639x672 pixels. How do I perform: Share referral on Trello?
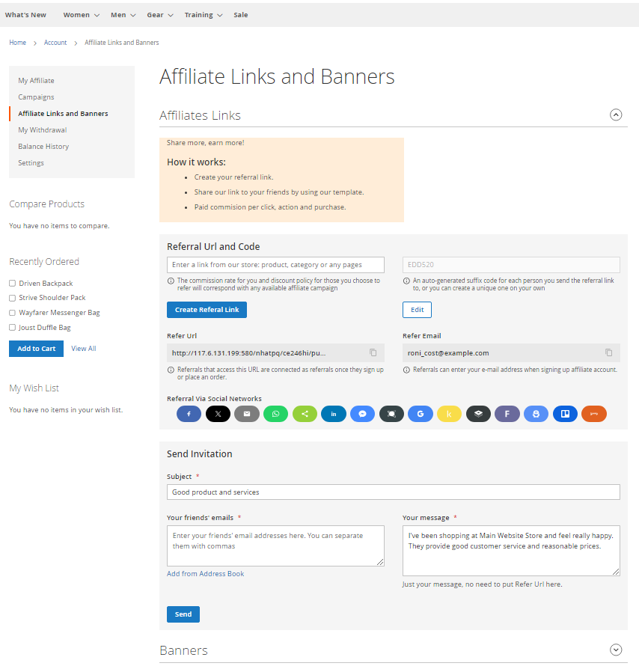(565, 414)
